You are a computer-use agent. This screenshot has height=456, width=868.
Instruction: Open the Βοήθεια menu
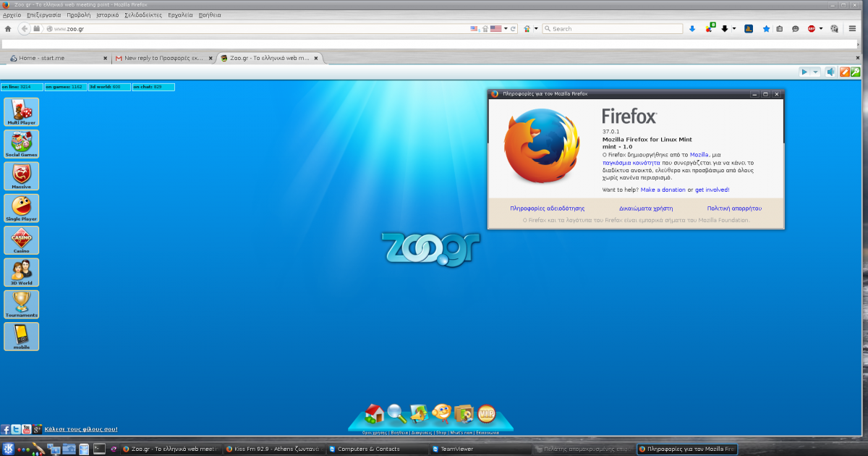pos(209,14)
